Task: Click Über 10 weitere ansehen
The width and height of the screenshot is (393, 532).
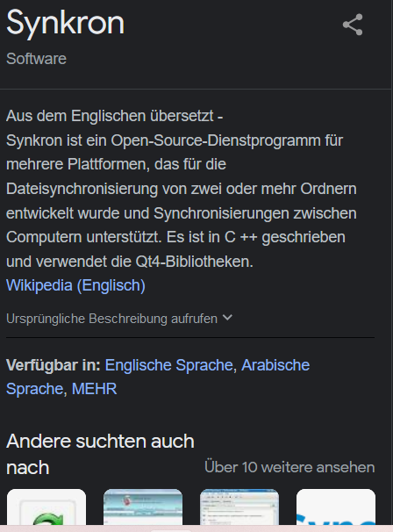Action: (289, 467)
